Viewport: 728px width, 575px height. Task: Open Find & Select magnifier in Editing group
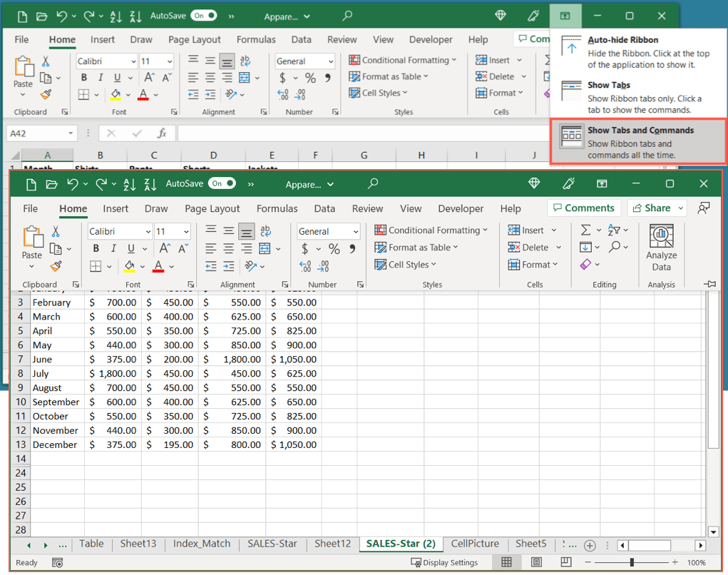click(614, 248)
